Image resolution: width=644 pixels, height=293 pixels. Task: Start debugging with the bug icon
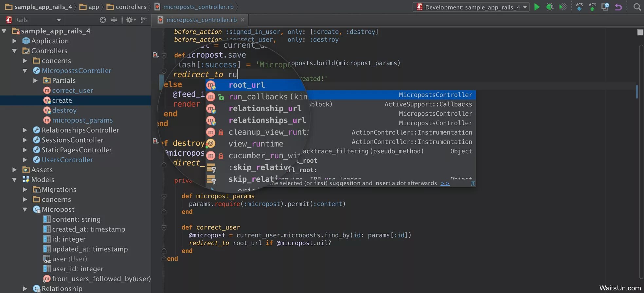(550, 7)
